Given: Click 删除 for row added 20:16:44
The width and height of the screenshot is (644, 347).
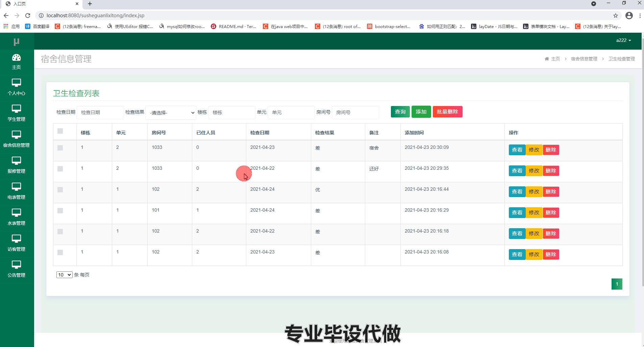Looking at the screenshot, I should click(x=551, y=192).
